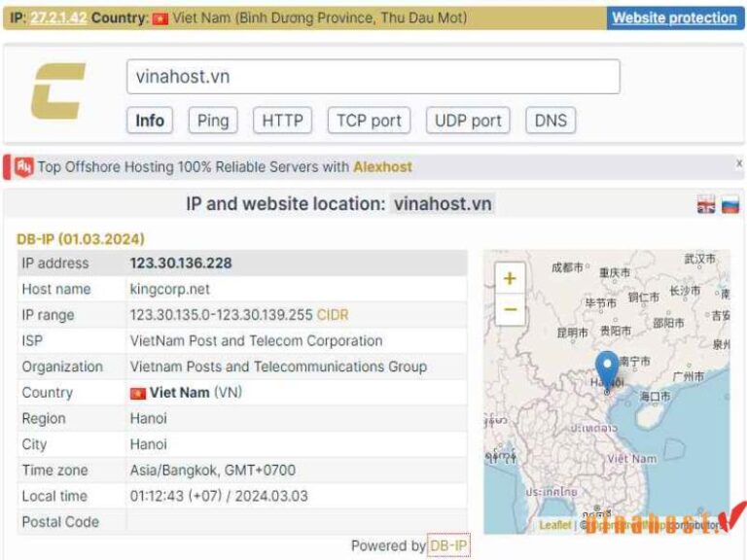The width and height of the screenshot is (747, 560).
Task: Select the Info tab
Action: click(150, 121)
